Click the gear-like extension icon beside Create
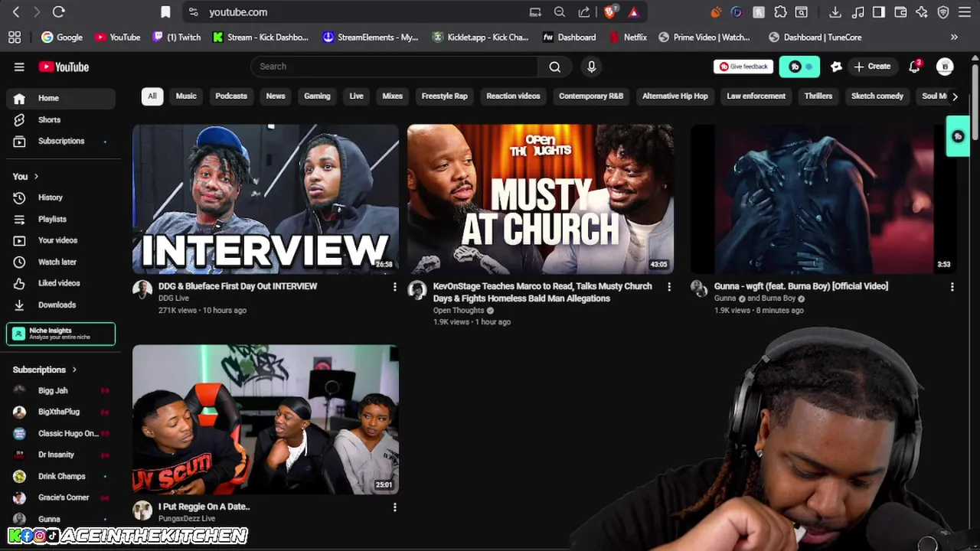 tap(836, 67)
